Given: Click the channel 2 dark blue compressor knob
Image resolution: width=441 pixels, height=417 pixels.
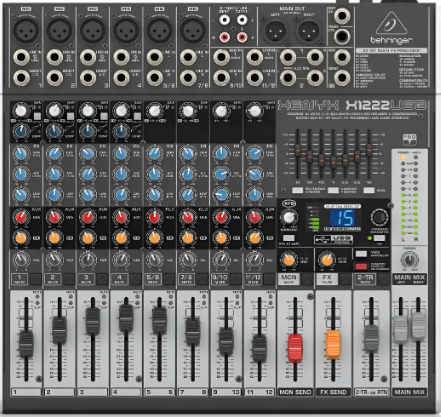Looking at the screenshot, I should [x=54, y=131].
